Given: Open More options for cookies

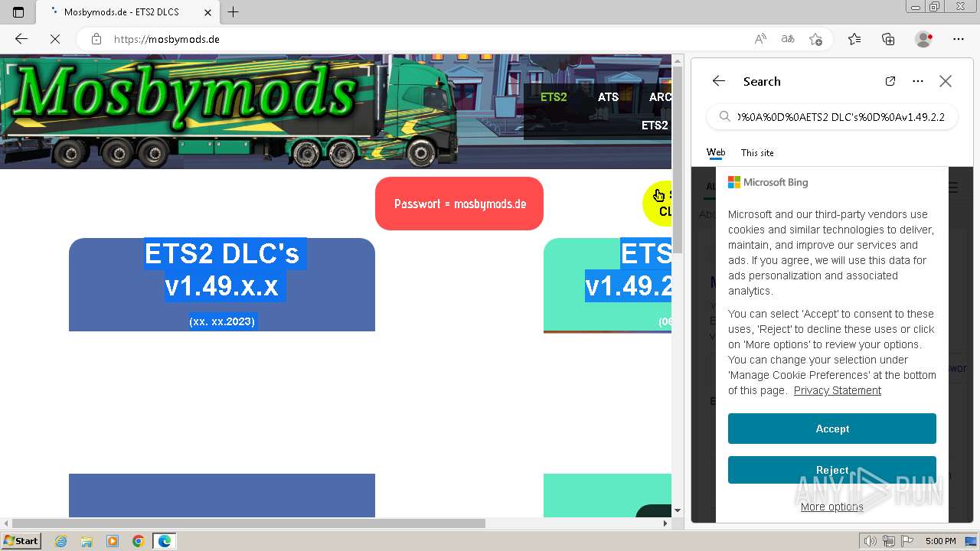Looking at the screenshot, I should (x=832, y=507).
